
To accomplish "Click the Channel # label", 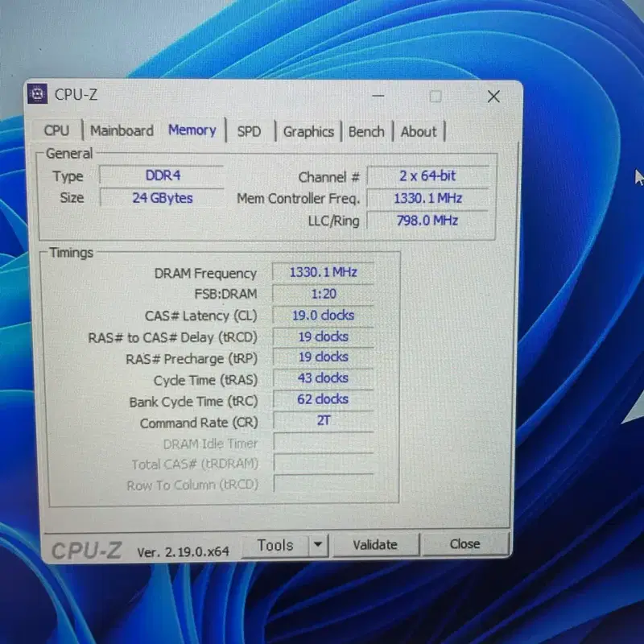I will pyautogui.click(x=329, y=177).
